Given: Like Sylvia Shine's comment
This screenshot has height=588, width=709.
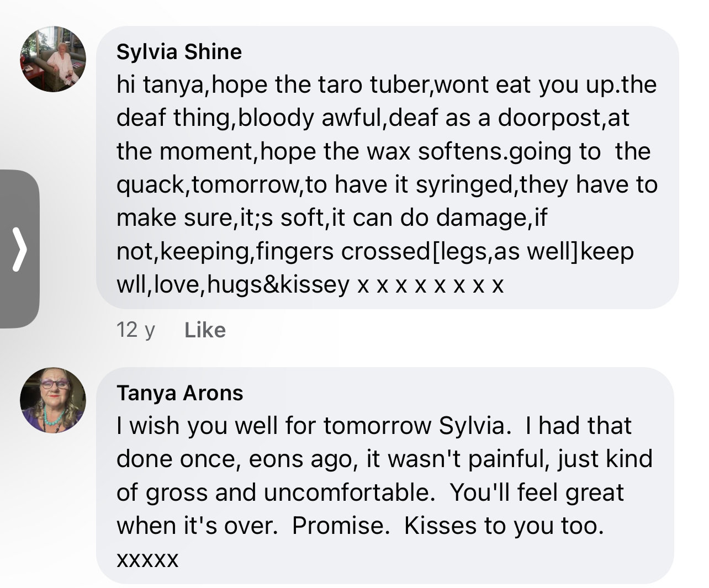Looking at the screenshot, I should (205, 330).
